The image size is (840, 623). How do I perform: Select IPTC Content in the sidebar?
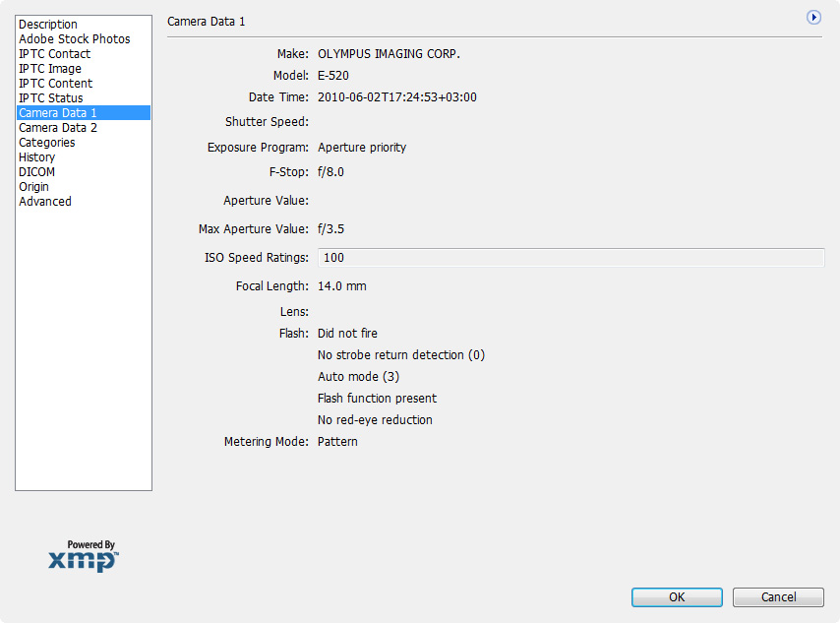click(x=55, y=84)
